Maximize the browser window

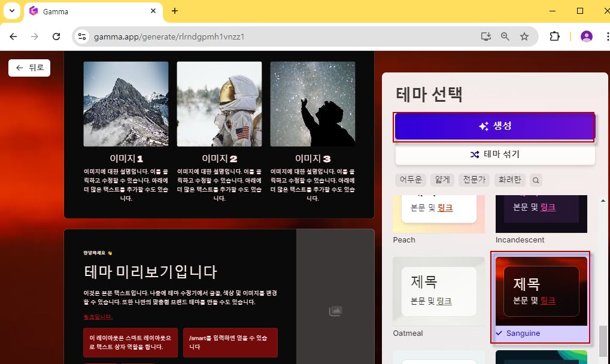coord(579,11)
